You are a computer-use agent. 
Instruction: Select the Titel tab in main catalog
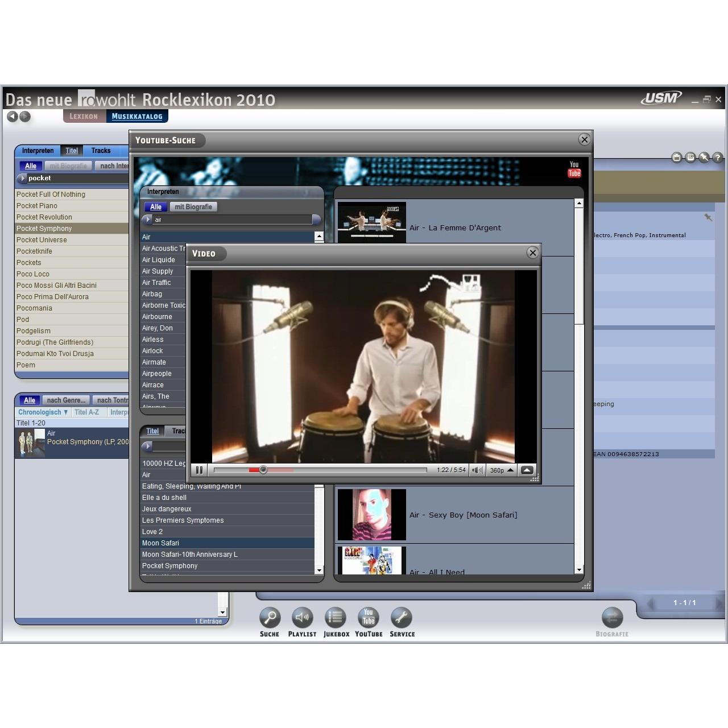point(72,151)
